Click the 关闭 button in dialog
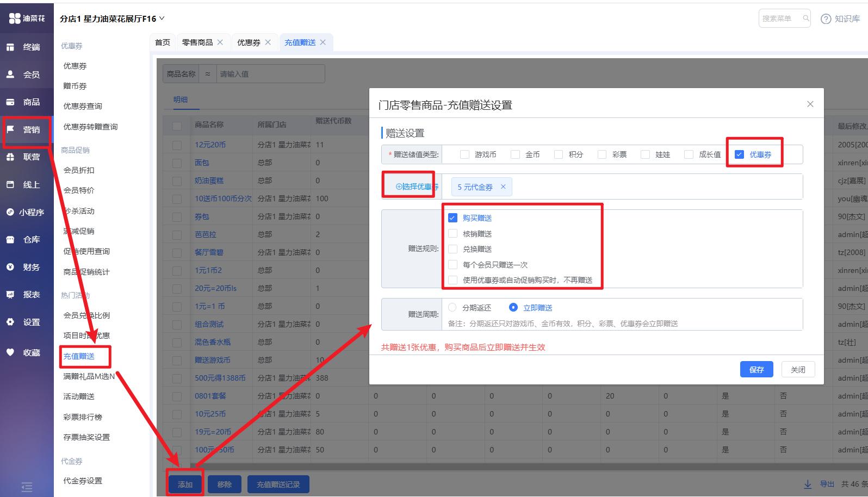The height and width of the screenshot is (497, 868). pyautogui.click(x=798, y=369)
